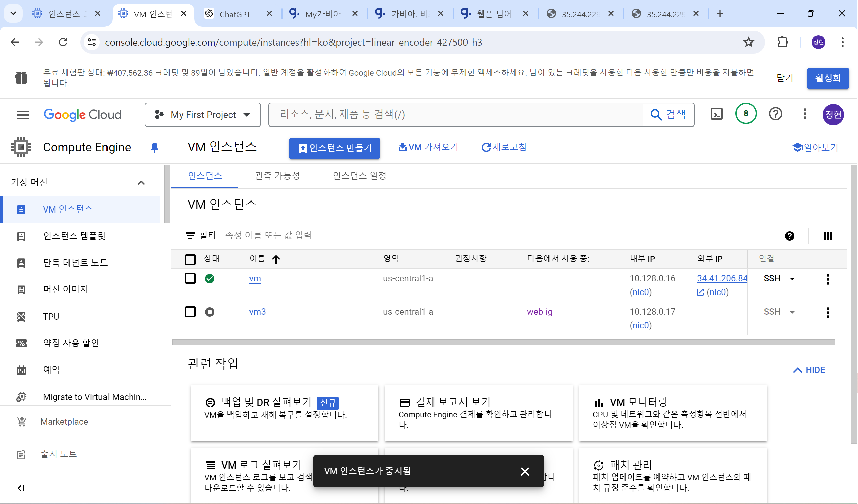Click the 새로고침 button
858x504 pixels.
click(x=504, y=147)
